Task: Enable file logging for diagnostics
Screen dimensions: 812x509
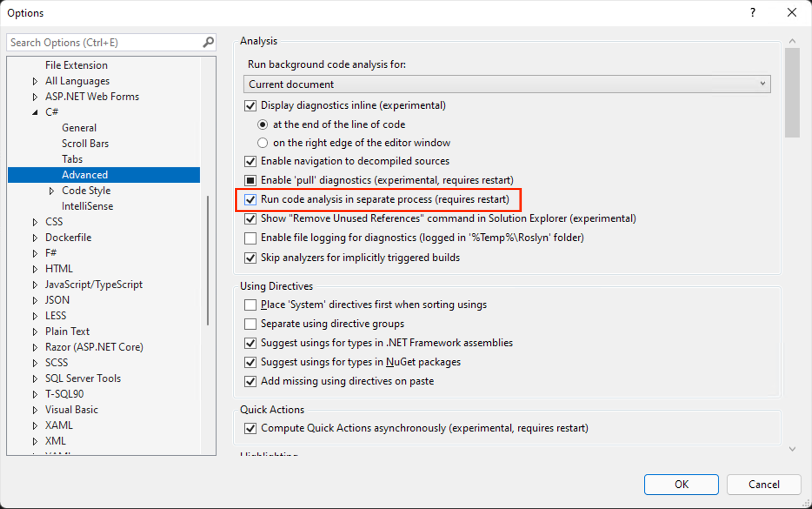Action: (x=250, y=238)
